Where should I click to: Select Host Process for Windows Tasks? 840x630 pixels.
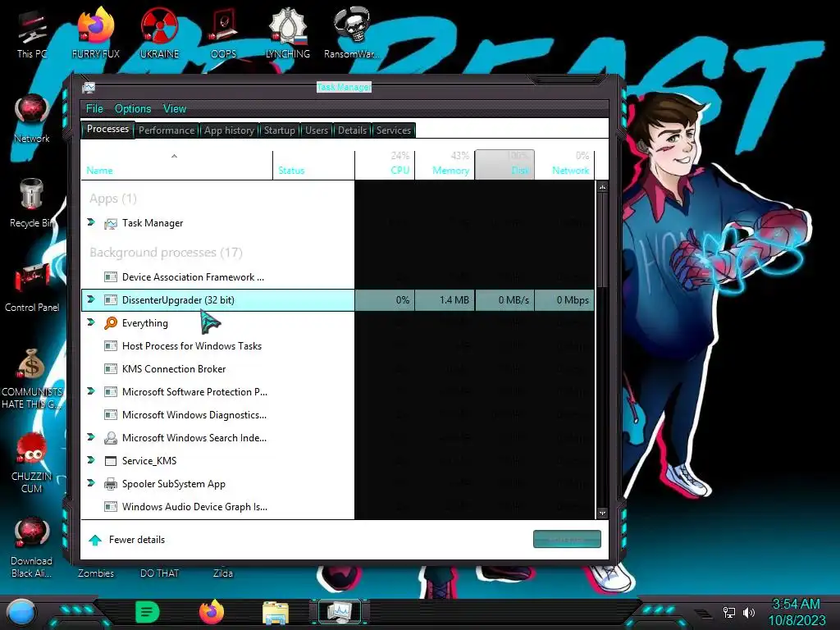click(337, 346)
